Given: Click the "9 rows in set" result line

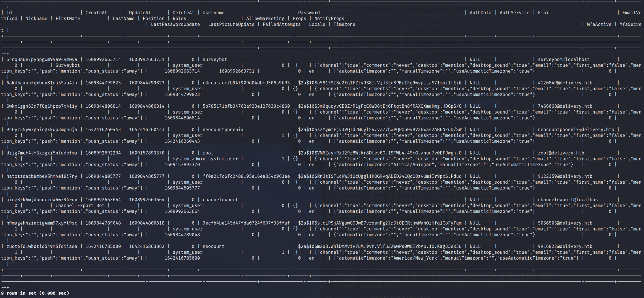Looking at the screenshot, I should [x=35, y=293].
